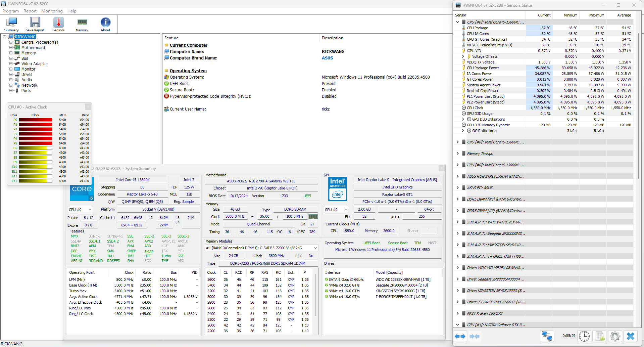Click the red X icon beside HVCI row
This screenshot has width=644, height=347.
point(166,96)
